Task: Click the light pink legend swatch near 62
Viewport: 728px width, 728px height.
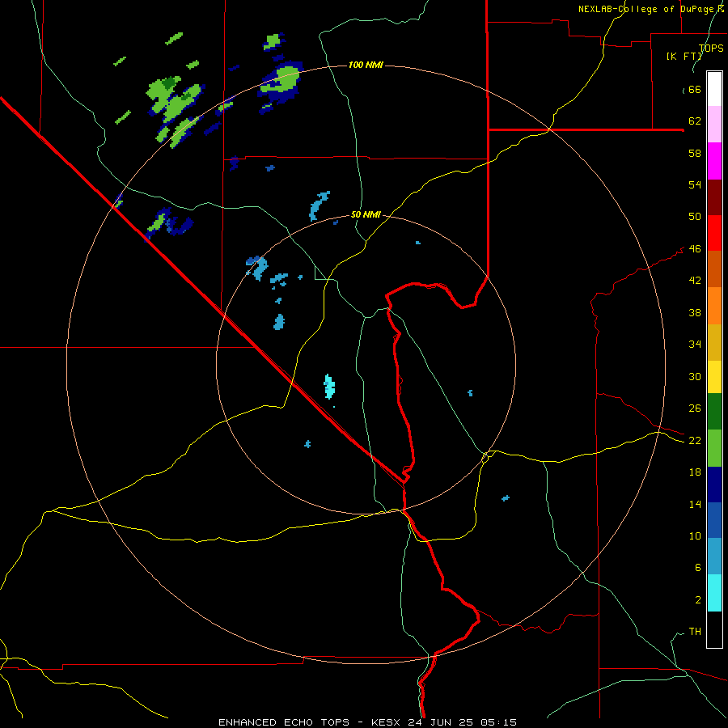Action: tap(714, 125)
